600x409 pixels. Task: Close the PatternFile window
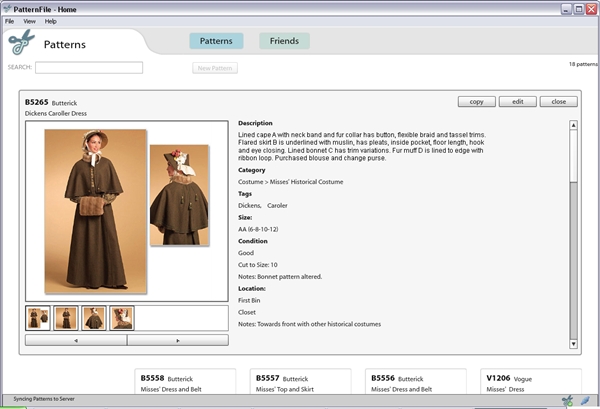592,9
